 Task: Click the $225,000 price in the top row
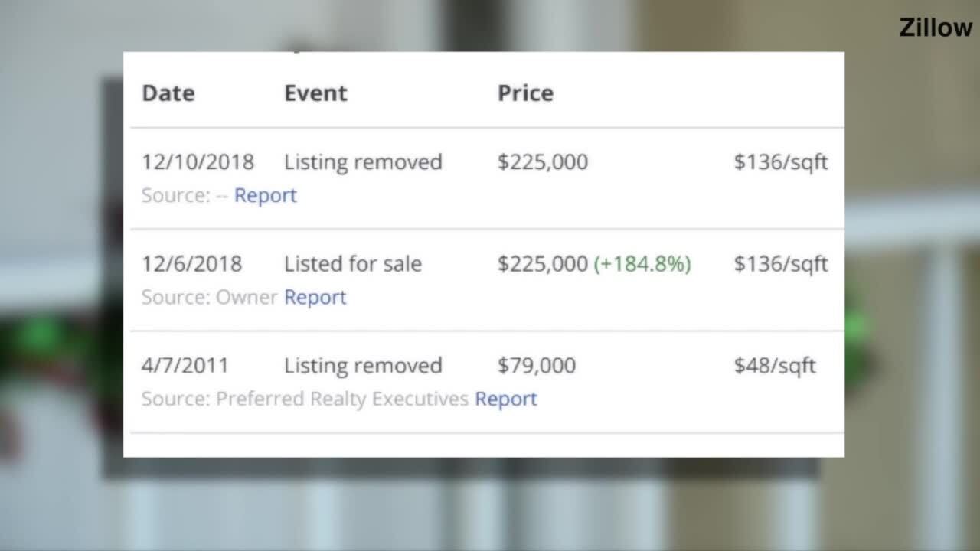tap(542, 161)
